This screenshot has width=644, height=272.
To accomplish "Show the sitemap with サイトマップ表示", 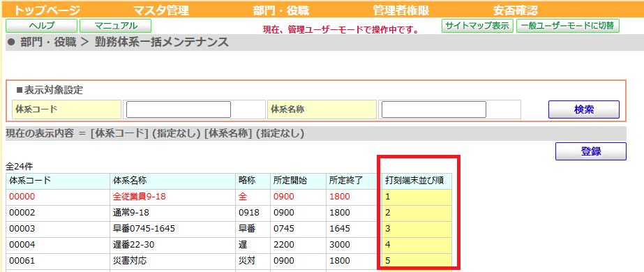I will coord(478,26).
